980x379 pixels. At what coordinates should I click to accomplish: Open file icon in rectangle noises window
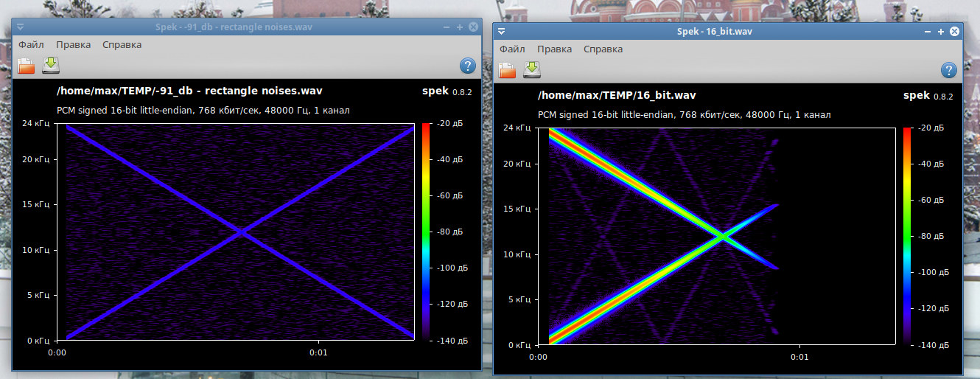(x=27, y=66)
